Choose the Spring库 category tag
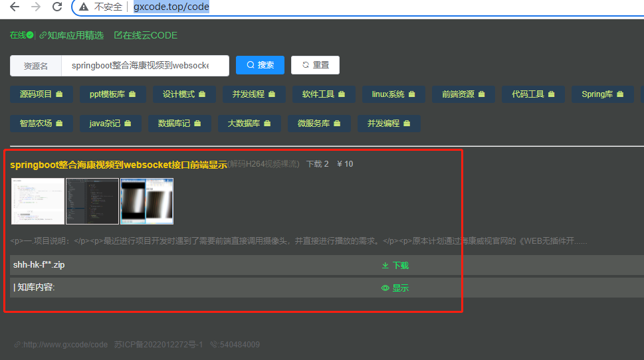644x360 pixels. click(603, 94)
